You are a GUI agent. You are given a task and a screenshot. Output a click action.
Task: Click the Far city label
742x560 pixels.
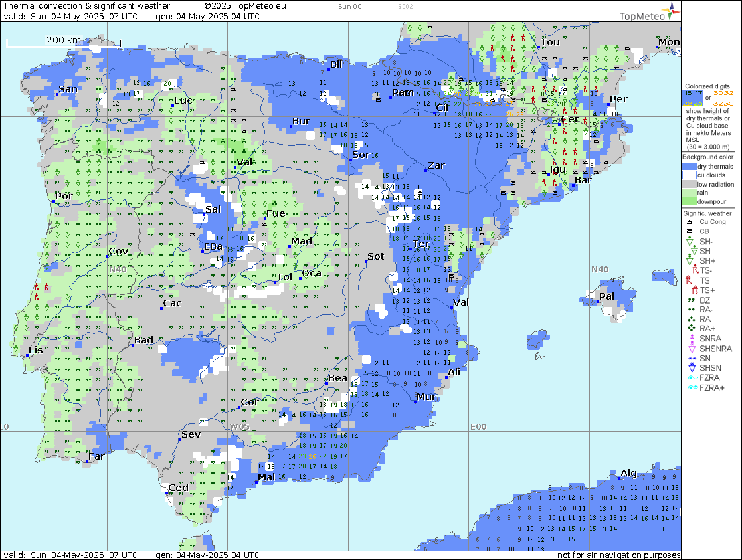click(96, 456)
